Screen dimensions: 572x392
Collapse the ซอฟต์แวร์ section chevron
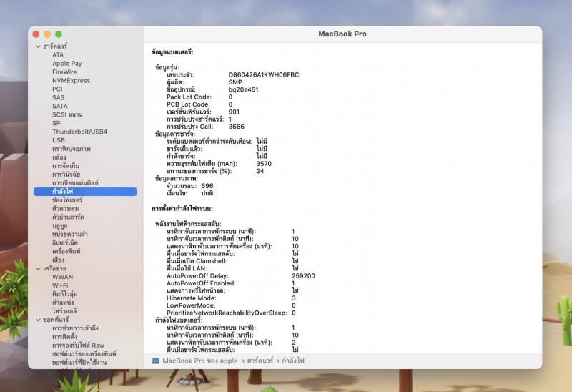(38, 320)
